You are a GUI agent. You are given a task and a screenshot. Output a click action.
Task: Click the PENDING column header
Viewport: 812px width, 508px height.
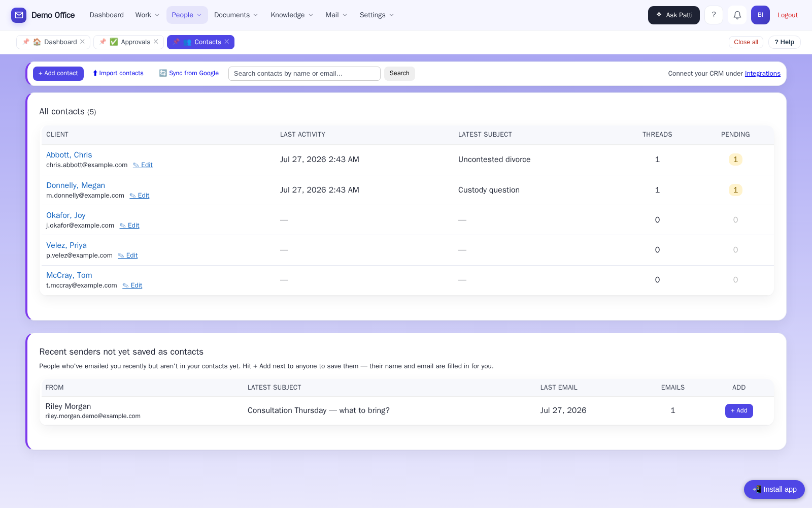click(735, 135)
